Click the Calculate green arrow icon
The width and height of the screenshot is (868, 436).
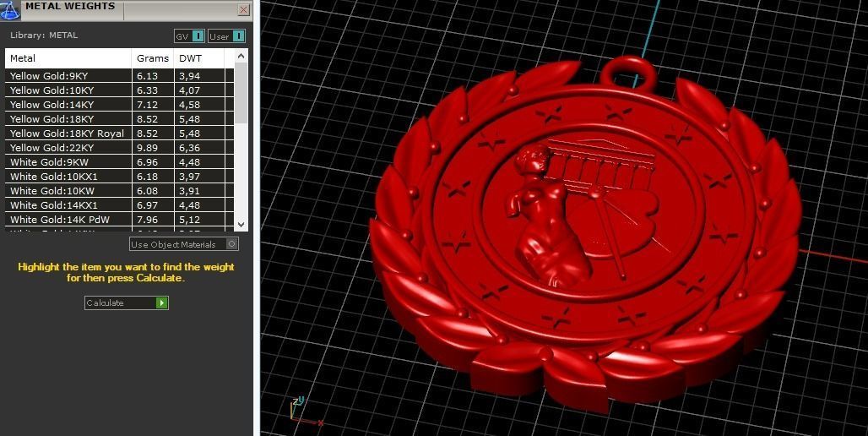(x=161, y=302)
